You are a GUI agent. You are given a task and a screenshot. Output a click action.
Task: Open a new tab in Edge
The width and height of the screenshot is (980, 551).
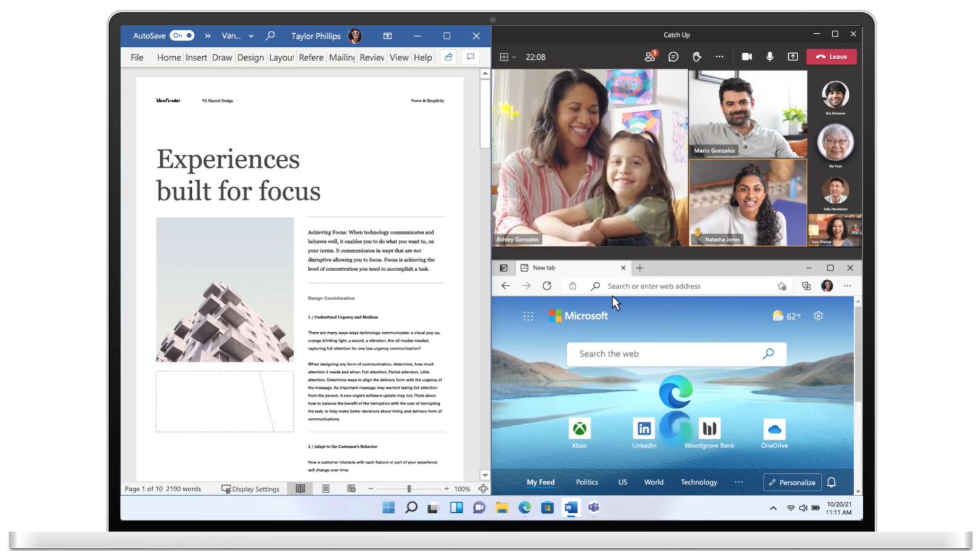pyautogui.click(x=640, y=267)
